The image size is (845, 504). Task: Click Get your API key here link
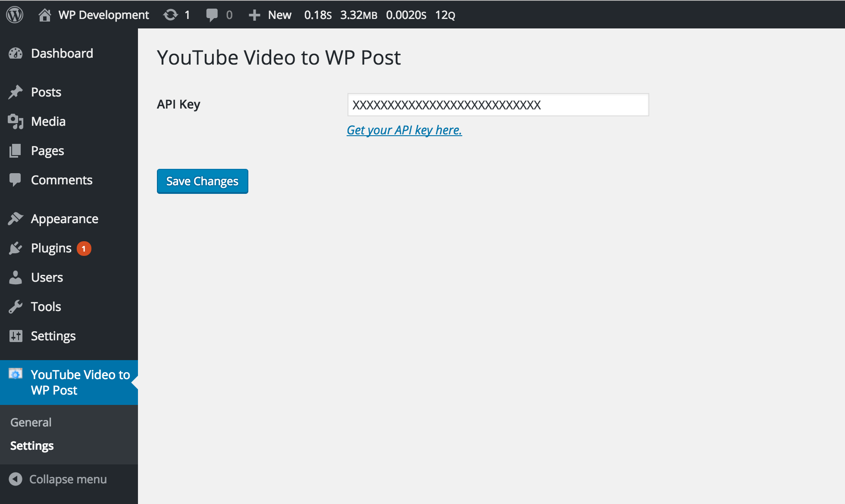404,129
